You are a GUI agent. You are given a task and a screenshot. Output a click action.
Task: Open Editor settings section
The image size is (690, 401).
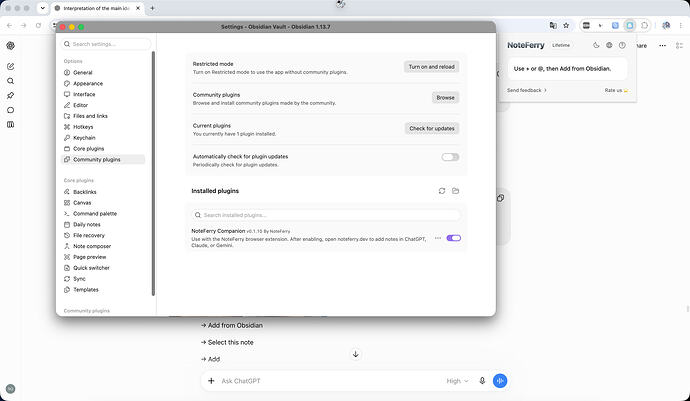click(81, 105)
